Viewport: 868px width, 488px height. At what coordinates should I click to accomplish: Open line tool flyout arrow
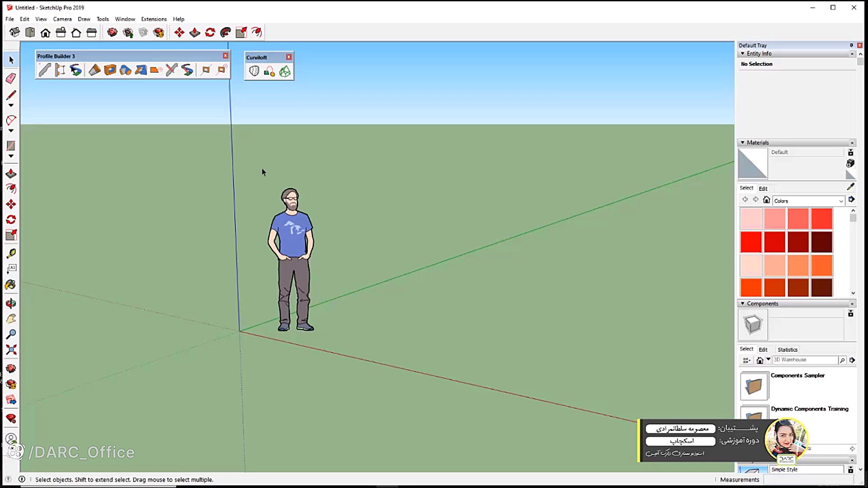(x=11, y=105)
